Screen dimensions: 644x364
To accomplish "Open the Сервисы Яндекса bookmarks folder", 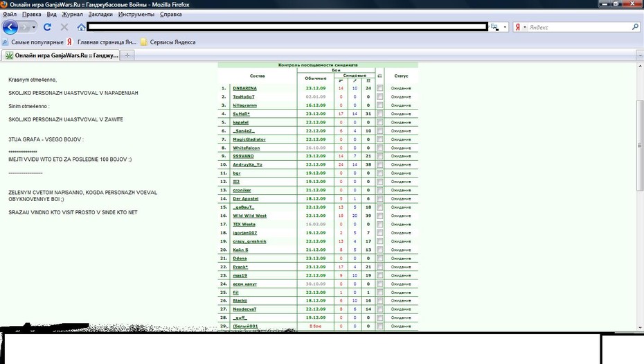I will [168, 42].
